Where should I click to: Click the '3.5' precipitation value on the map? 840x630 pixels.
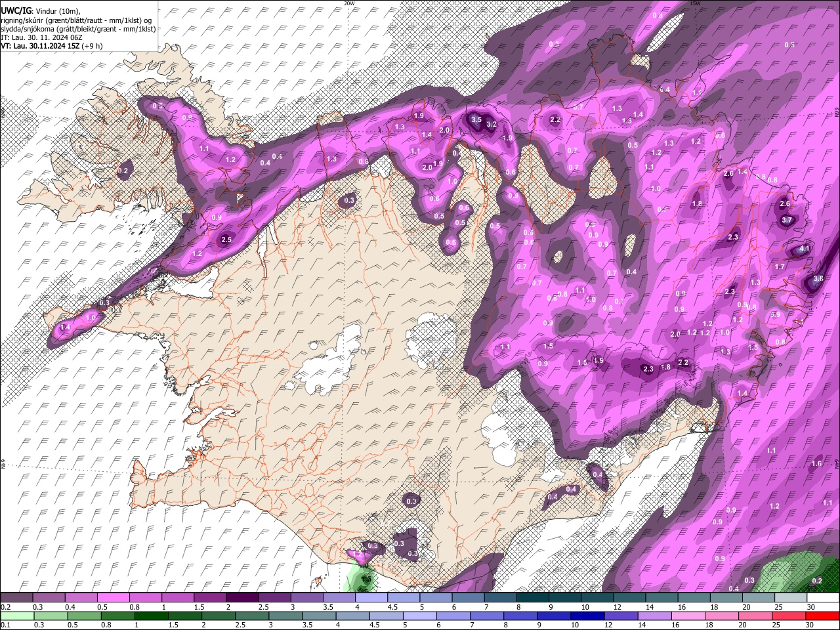[477, 120]
